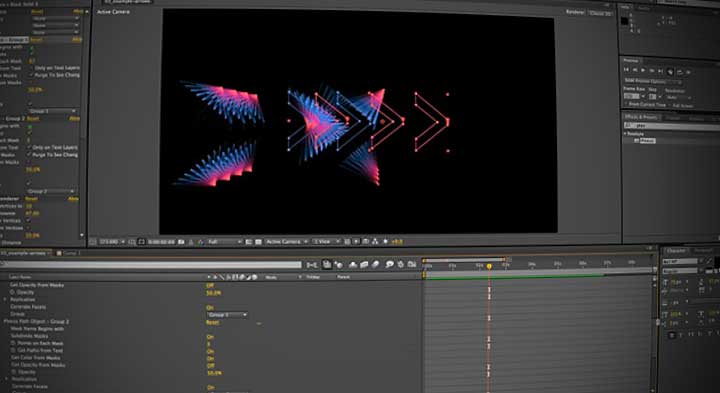Select the Preview panel tab
720x393 pixels.
pyautogui.click(x=631, y=61)
